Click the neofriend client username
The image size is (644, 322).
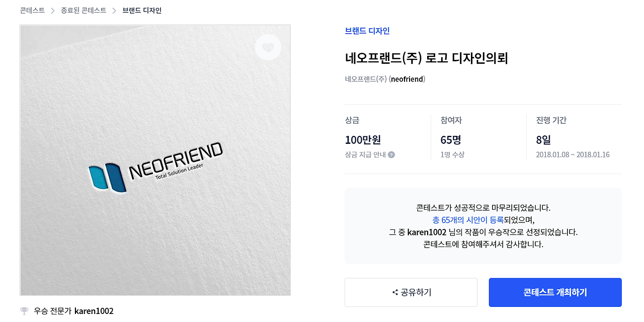click(408, 79)
